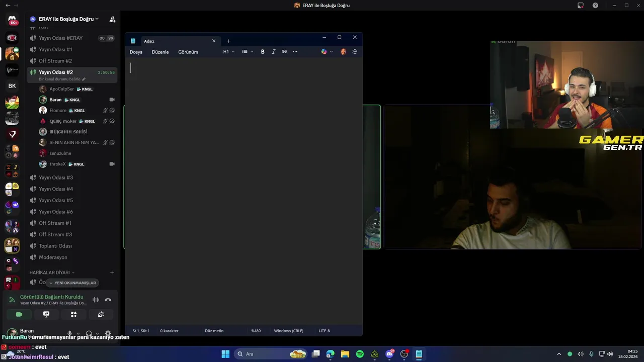Open Task View on the taskbar
The height and width of the screenshot is (362, 644).
click(315, 354)
